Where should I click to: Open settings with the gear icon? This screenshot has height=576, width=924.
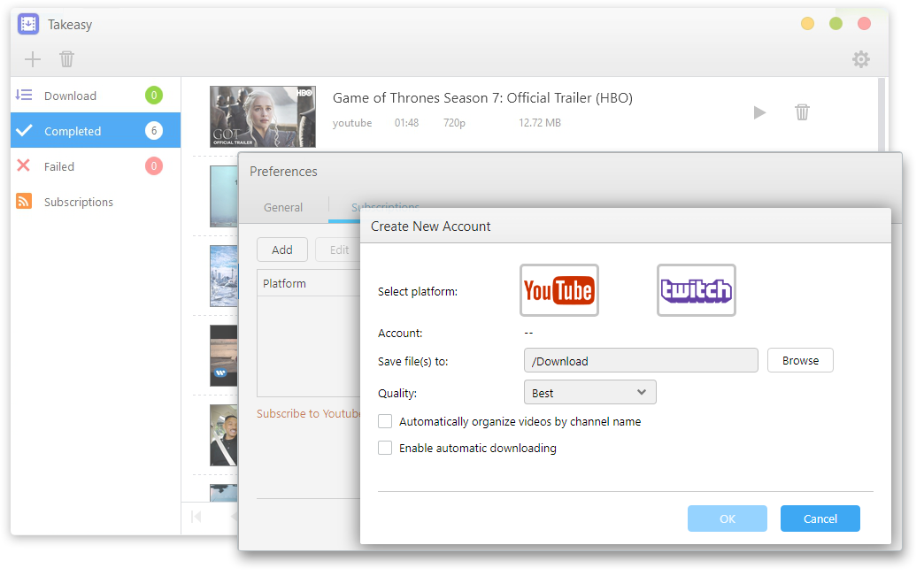click(861, 59)
